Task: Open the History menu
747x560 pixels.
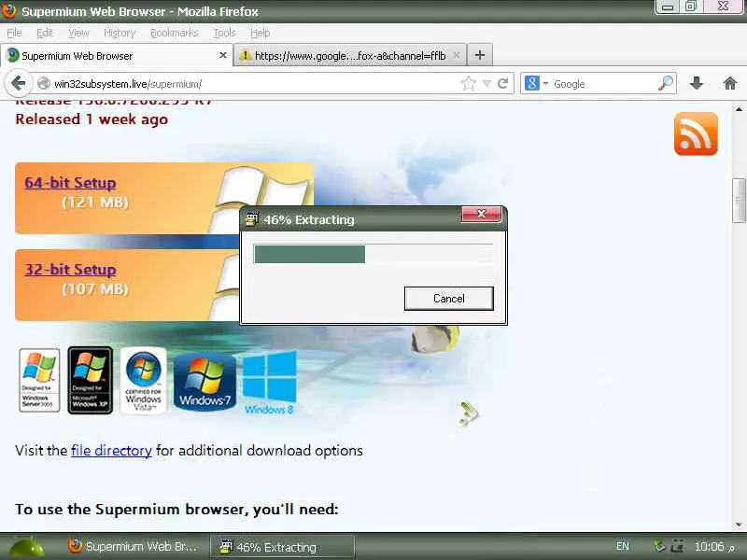Action: 120,33
